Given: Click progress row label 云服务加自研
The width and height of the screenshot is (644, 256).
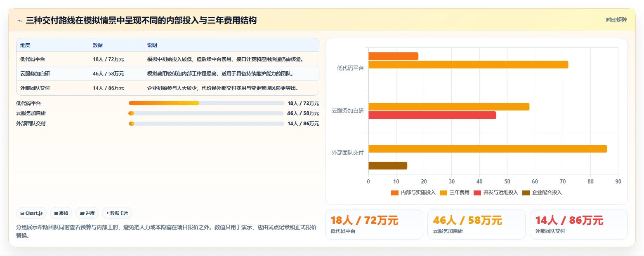Looking at the screenshot, I should pyautogui.click(x=31, y=113).
